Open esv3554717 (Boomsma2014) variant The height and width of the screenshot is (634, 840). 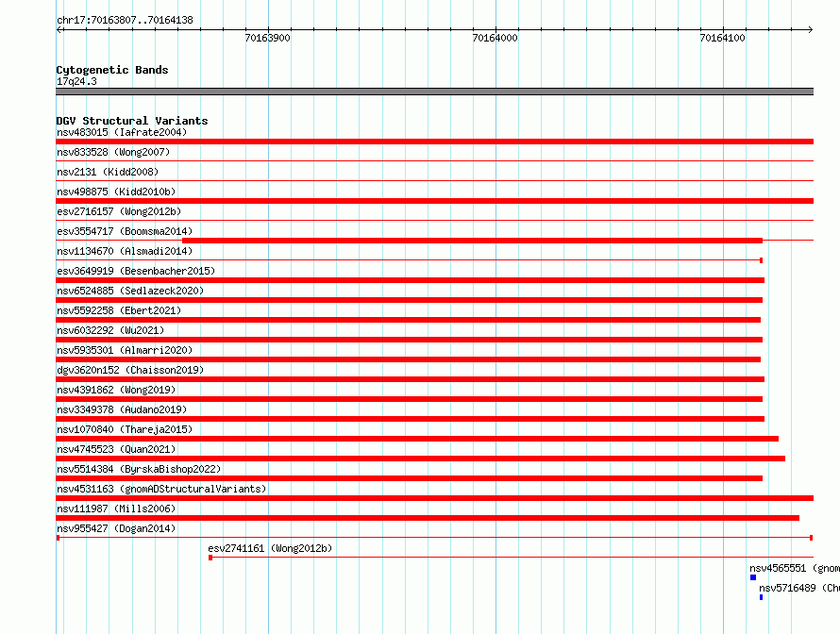click(x=125, y=231)
